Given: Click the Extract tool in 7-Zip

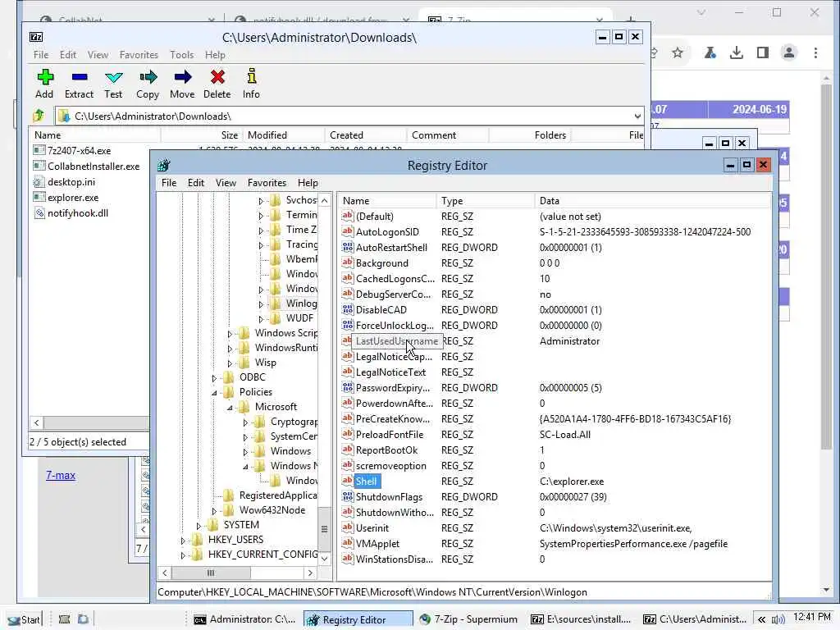Looking at the screenshot, I should (x=79, y=84).
